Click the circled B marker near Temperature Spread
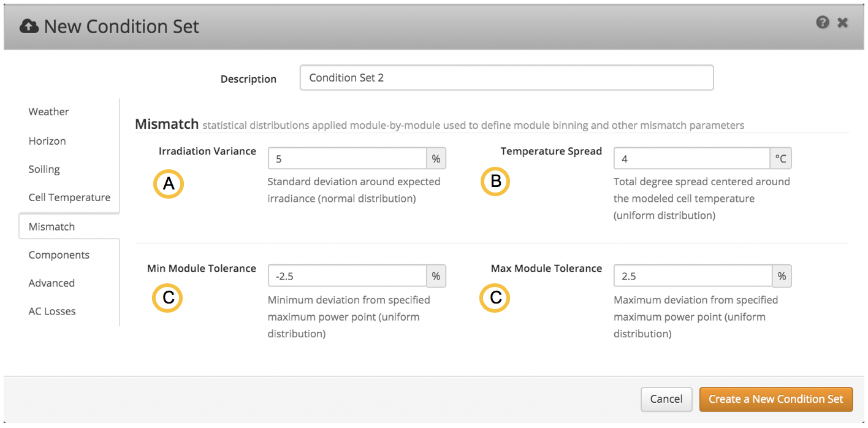Viewport: 868px width, 428px height. [495, 182]
